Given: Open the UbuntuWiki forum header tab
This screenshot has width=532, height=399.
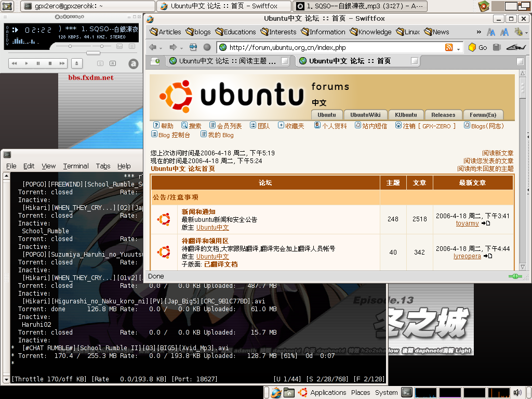Looking at the screenshot, I should [365, 115].
